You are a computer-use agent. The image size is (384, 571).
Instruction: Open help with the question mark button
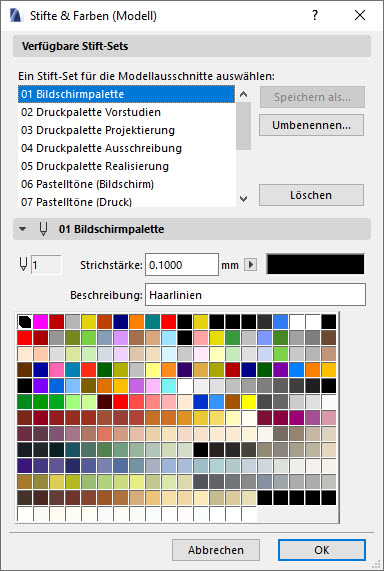(315, 15)
